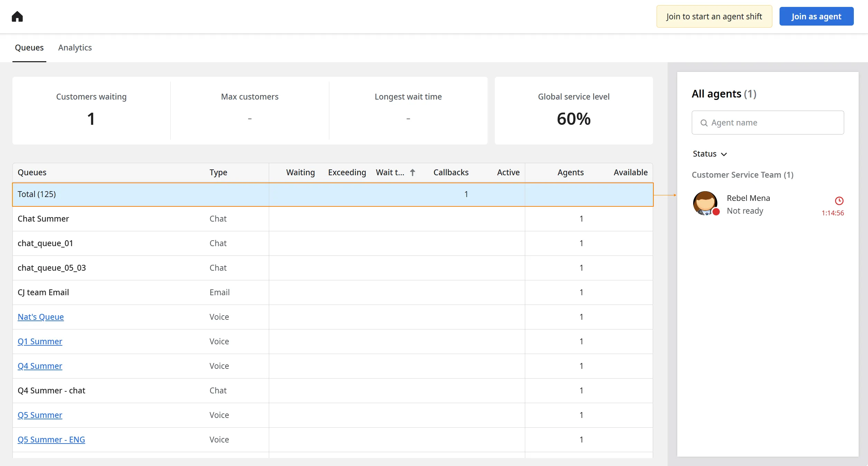
Task: Open Rebel Mena's avatar
Action: [x=705, y=203]
